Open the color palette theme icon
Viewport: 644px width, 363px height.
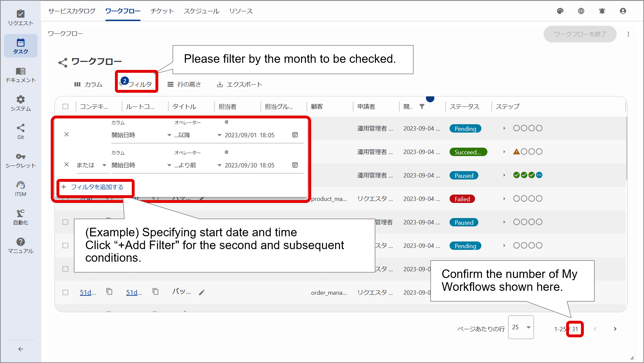coord(560,11)
